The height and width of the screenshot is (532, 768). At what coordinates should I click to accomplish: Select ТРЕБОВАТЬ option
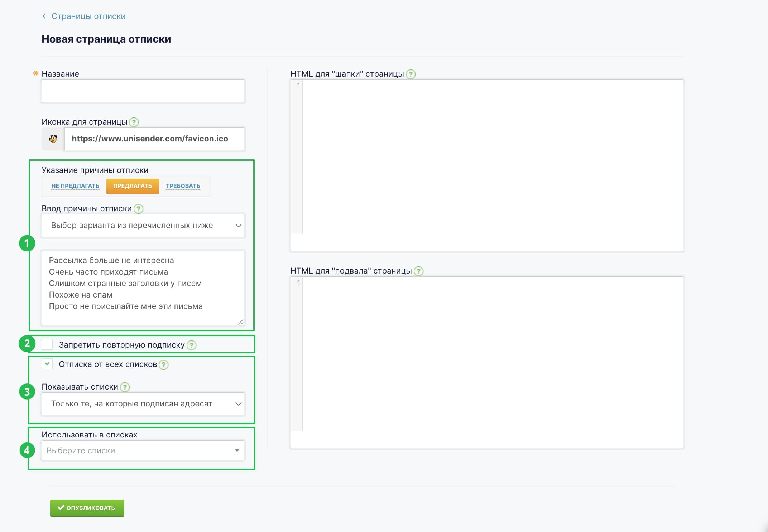pos(183,186)
